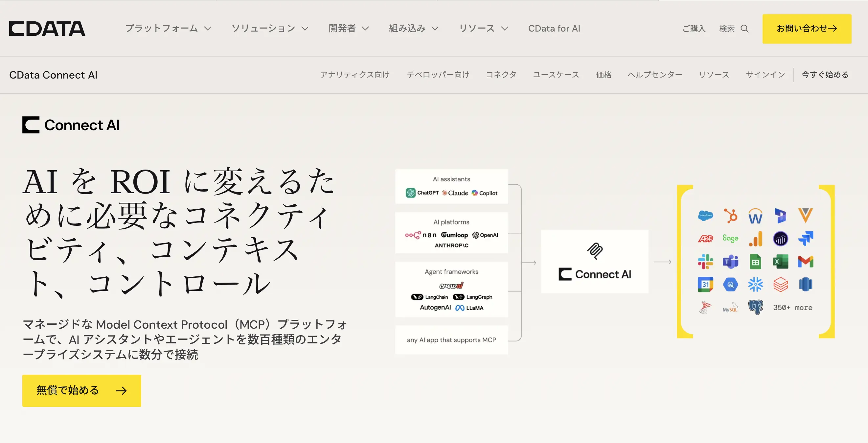Click the Microsoft Teams icon
Image resolution: width=868 pixels, height=443 pixels.
click(731, 262)
